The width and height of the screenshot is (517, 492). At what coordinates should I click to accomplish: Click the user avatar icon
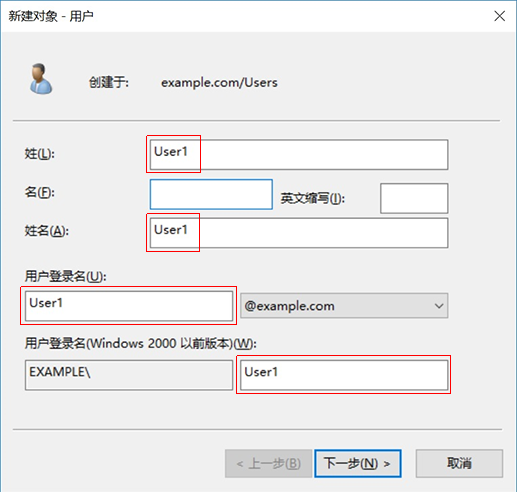pos(41,79)
